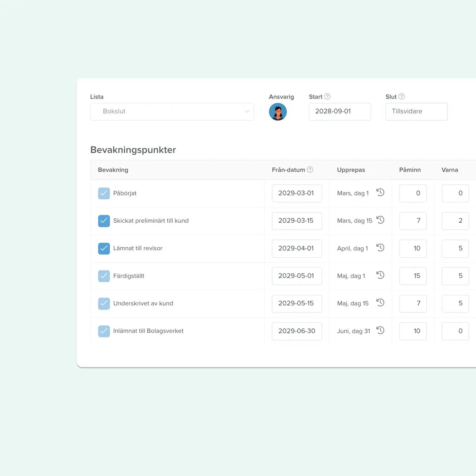Uncheck the Påbörjat checkbox
Viewport: 476px width, 476px height.
tap(104, 193)
